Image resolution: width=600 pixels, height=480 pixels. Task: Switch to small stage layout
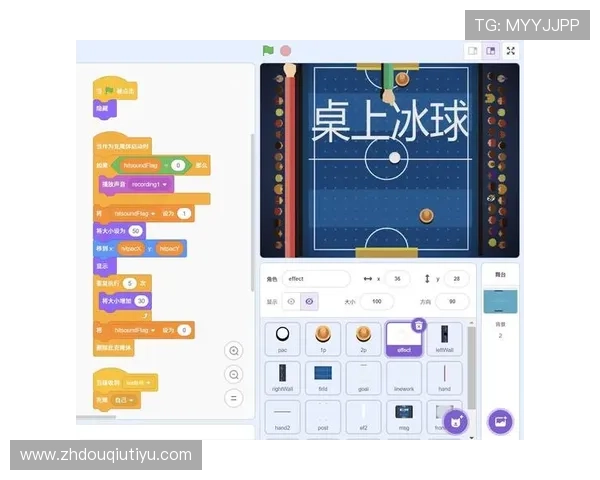(473, 51)
